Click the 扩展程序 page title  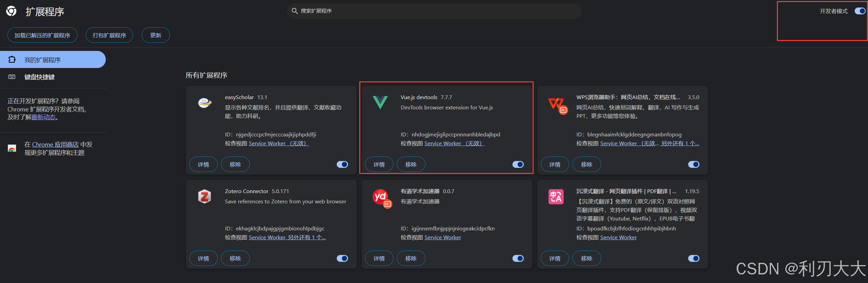point(45,12)
